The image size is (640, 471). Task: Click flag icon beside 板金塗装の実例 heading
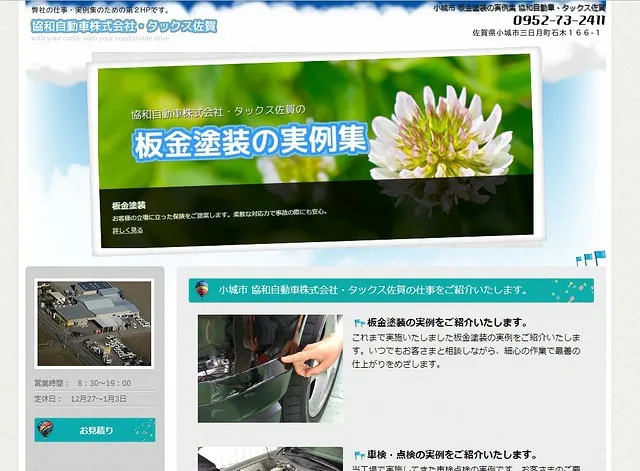[359, 323]
